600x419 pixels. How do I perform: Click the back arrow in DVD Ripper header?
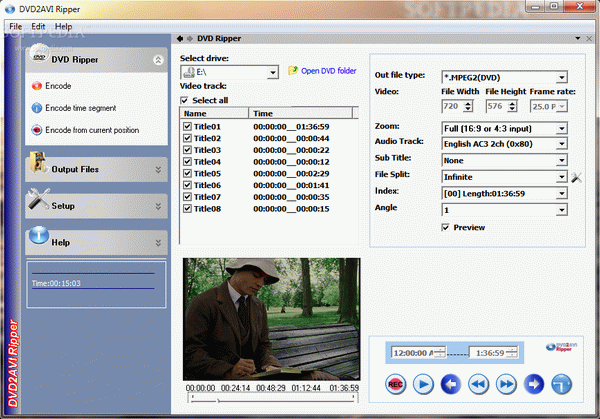[180, 39]
